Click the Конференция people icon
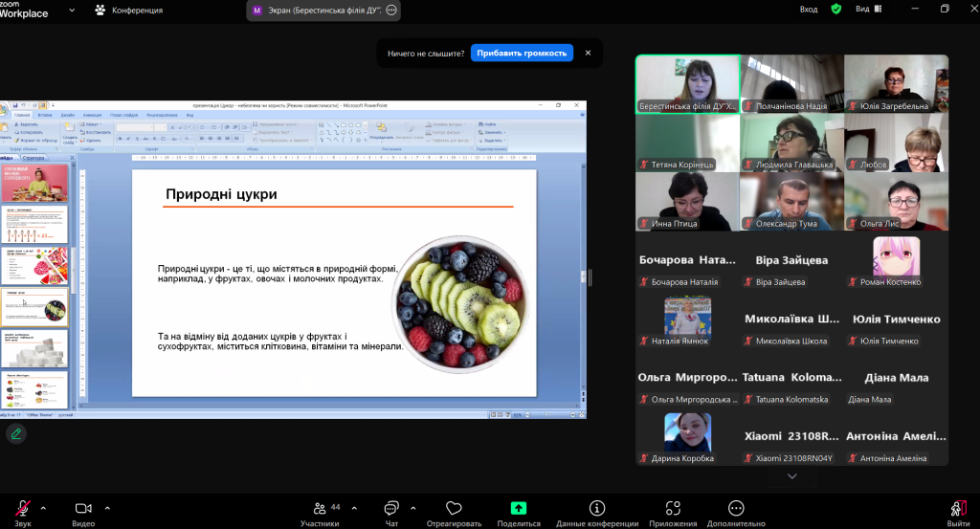Screen dimensions: 980x529 [x=100, y=10]
